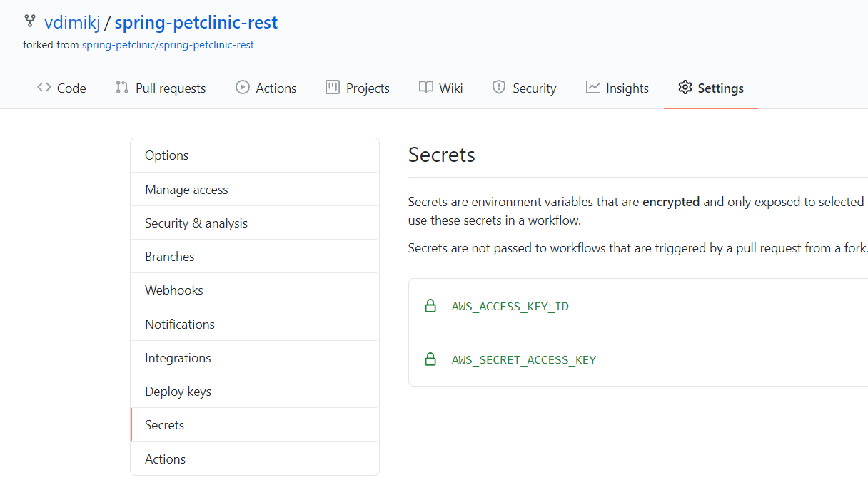
Task: Click the Projects board icon
Action: [x=333, y=88]
